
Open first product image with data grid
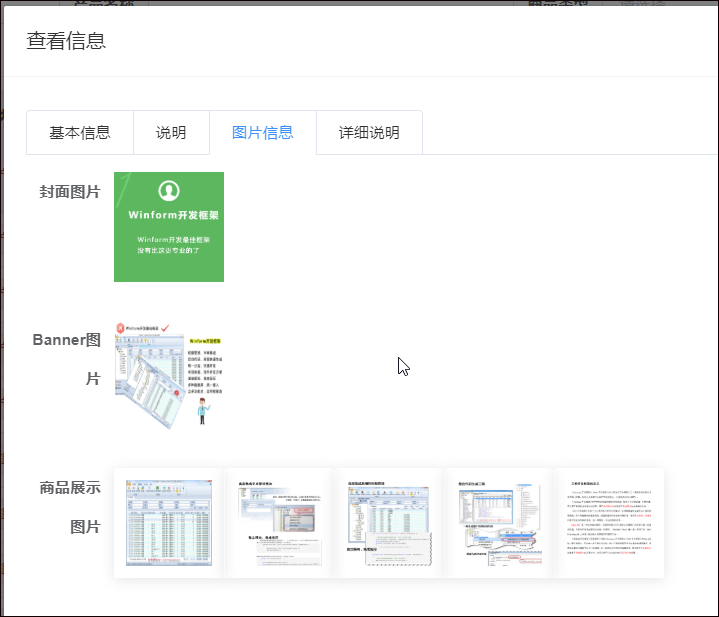[x=169, y=523]
